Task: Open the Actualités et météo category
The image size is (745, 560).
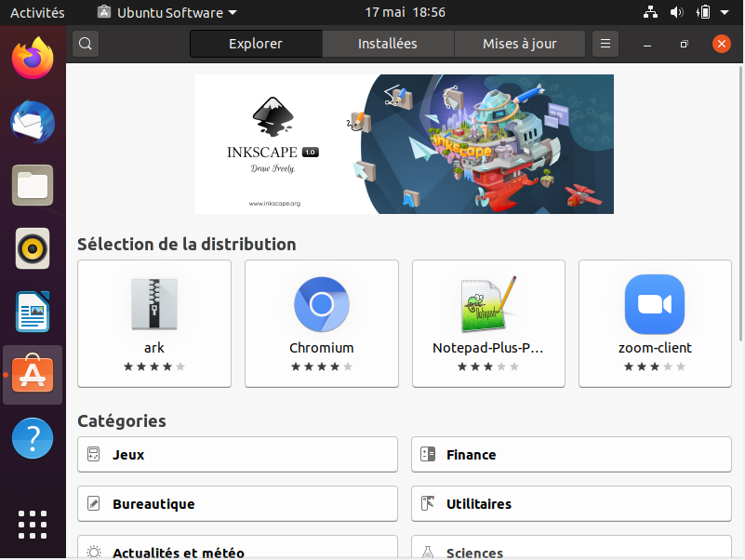Action: point(237,547)
